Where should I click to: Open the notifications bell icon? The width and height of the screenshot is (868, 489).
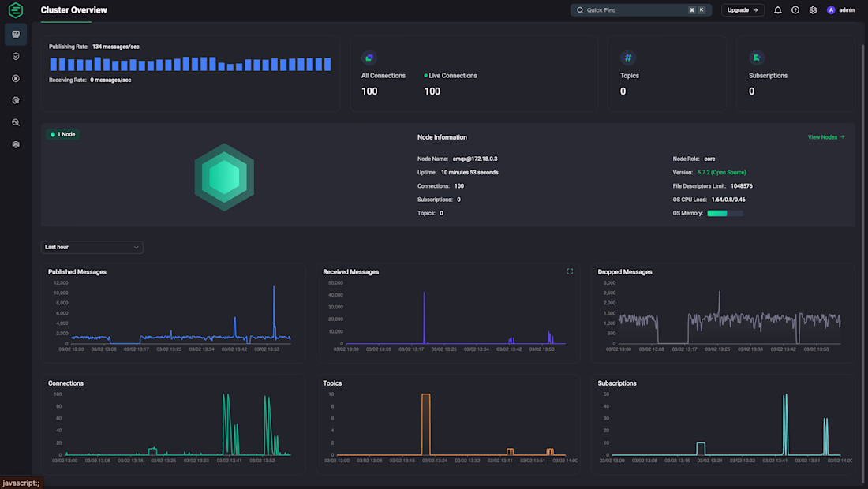[x=778, y=10]
